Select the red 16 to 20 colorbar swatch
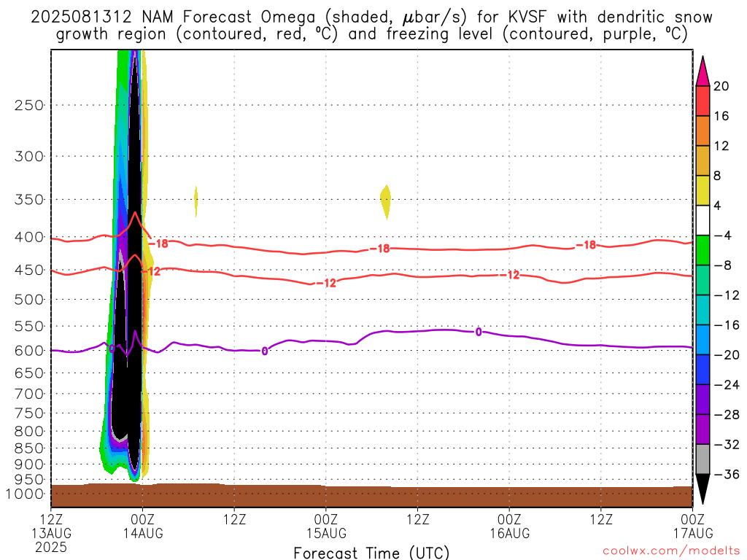The height and width of the screenshot is (560, 747). [x=703, y=101]
